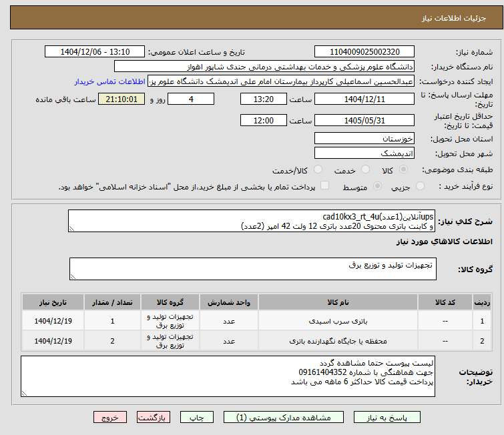The image size is (504, 435).
Task: Click the بازگشت back button
Action: 154,418
